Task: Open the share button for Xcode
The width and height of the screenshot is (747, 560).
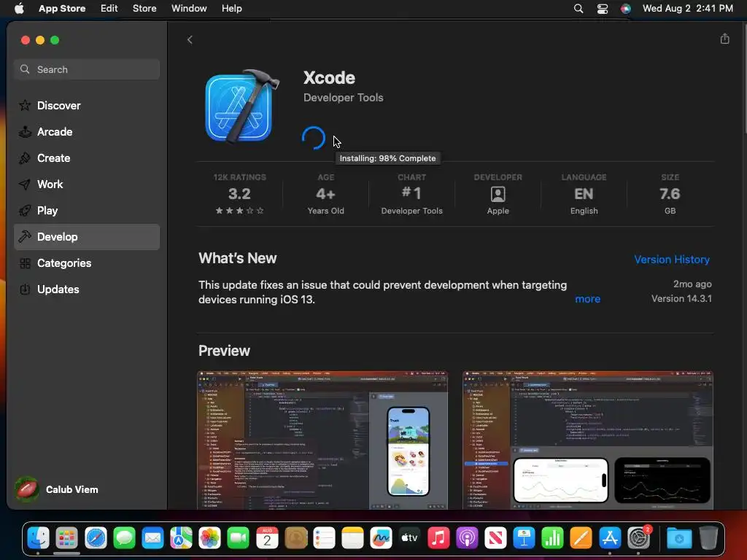Action: pos(724,39)
